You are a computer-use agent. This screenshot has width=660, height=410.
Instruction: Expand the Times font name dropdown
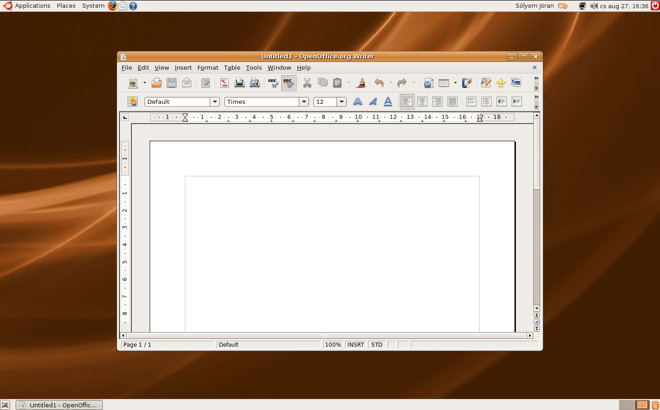click(x=303, y=102)
